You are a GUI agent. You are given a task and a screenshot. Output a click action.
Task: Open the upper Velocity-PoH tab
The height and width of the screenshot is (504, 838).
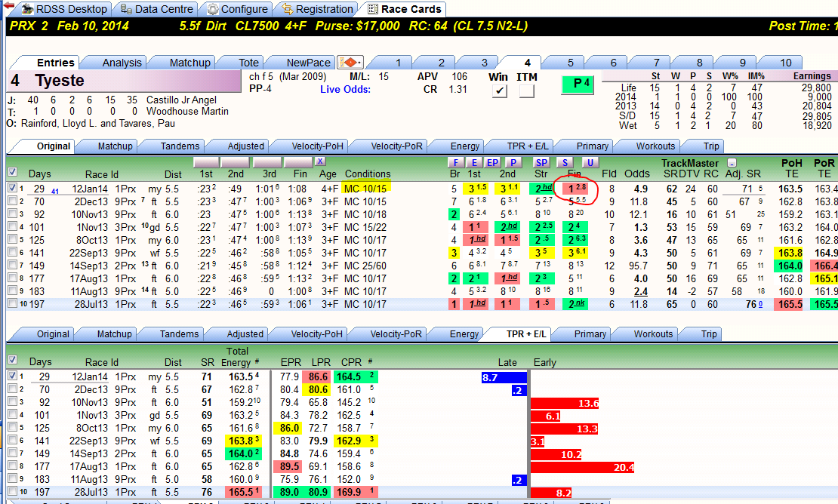pos(317,146)
